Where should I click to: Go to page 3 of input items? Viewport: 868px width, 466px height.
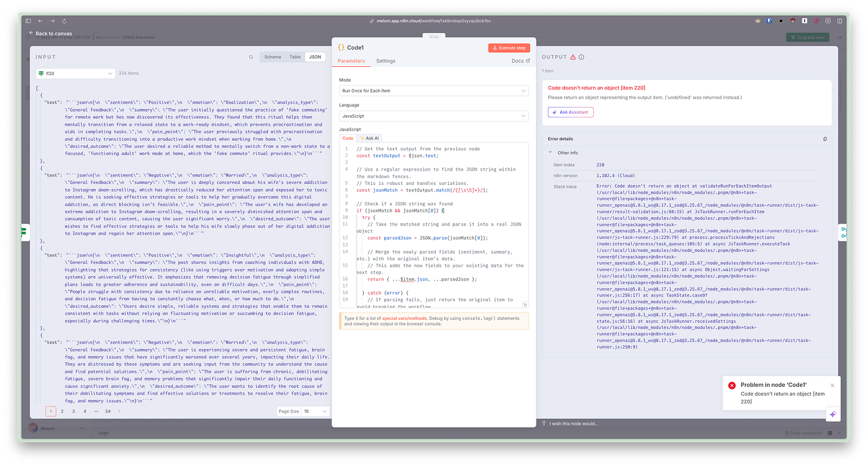point(73,411)
